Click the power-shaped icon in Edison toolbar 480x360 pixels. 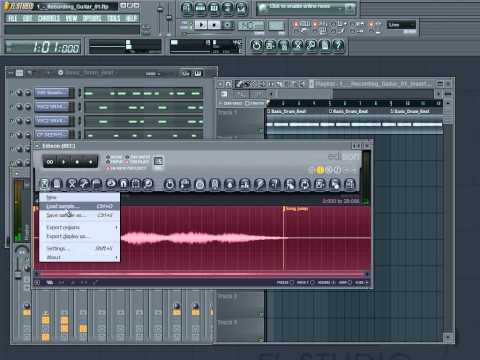(170, 184)
